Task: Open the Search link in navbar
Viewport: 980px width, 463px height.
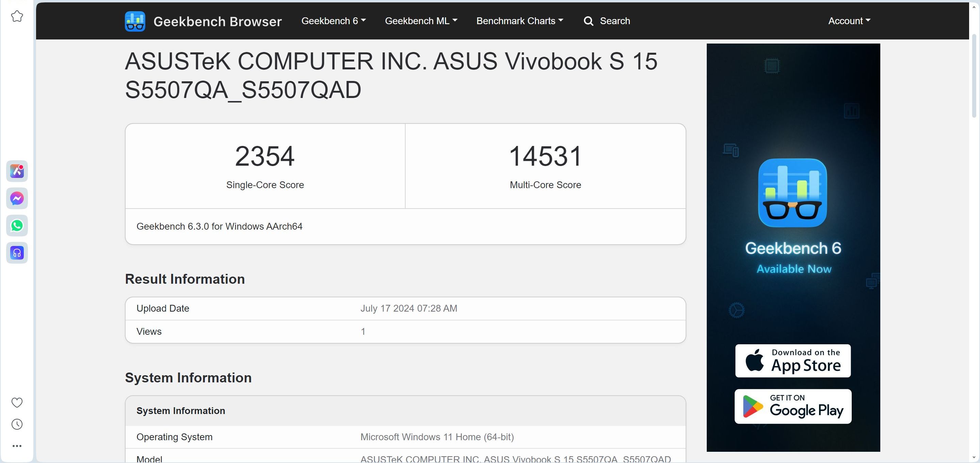Action: click(607, 21)
